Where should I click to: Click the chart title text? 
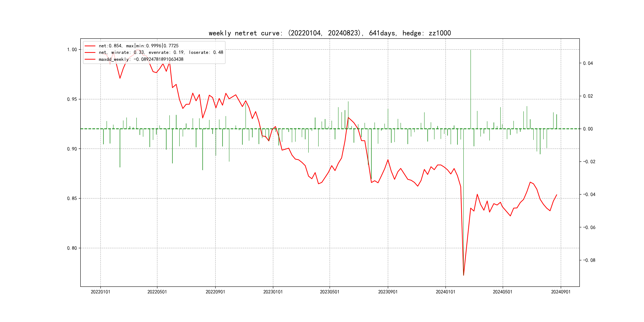pyautogui.click(x=330, y=33)
